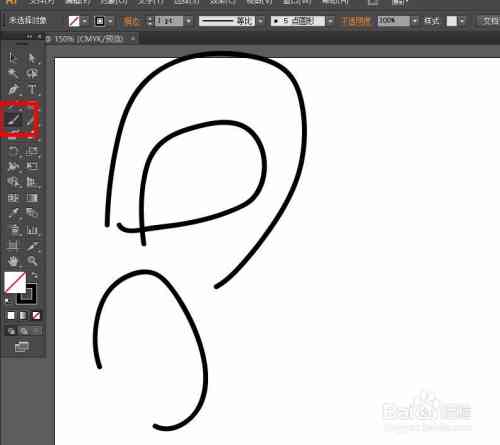Select the Selection tool

pos(13,57)
